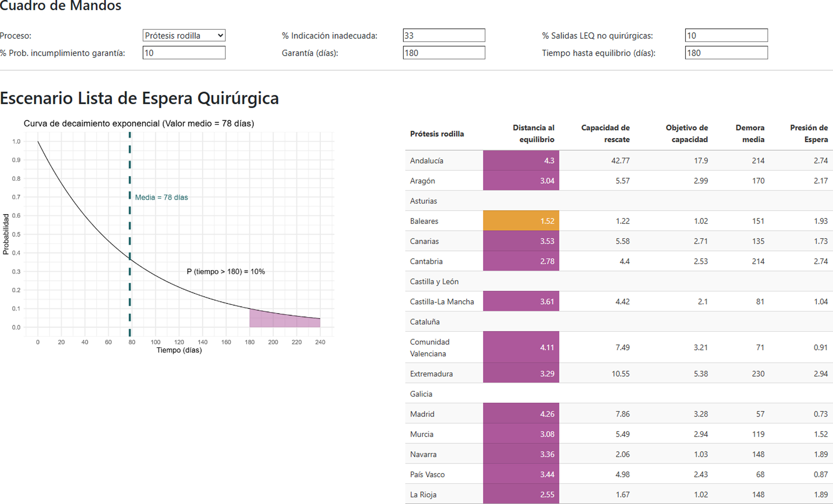Click the Garantía (días) input field
Screen dimensions: 833x504
pos(444,53)
